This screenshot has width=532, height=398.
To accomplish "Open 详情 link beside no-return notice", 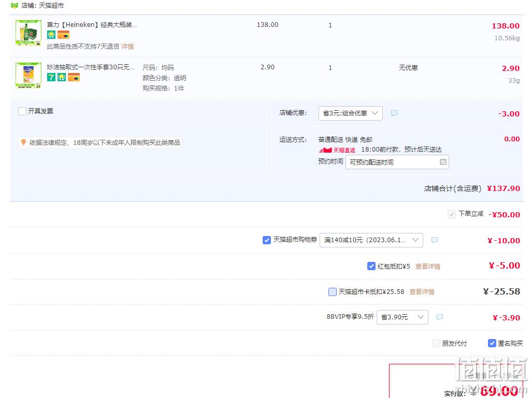I will click(127, 47).
